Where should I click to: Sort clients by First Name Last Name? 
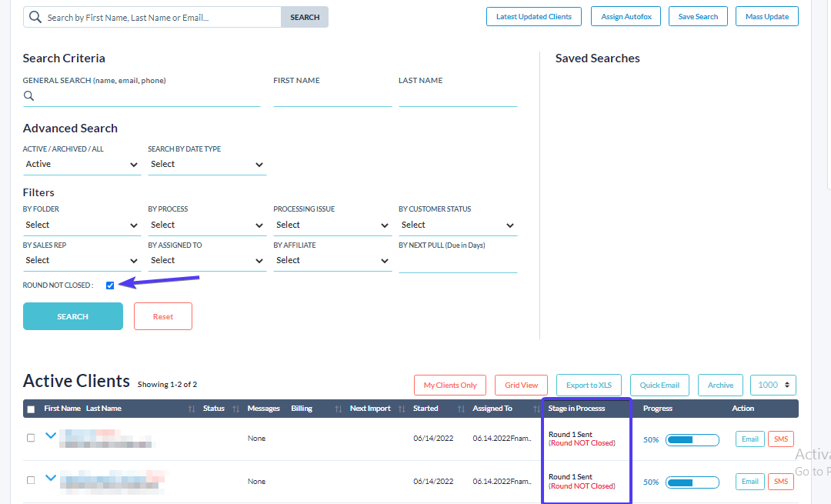192,409
